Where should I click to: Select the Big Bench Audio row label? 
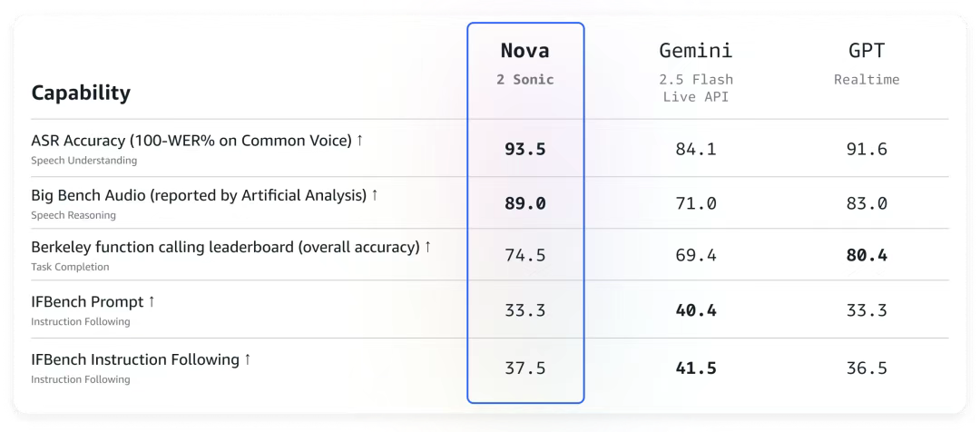205,195
